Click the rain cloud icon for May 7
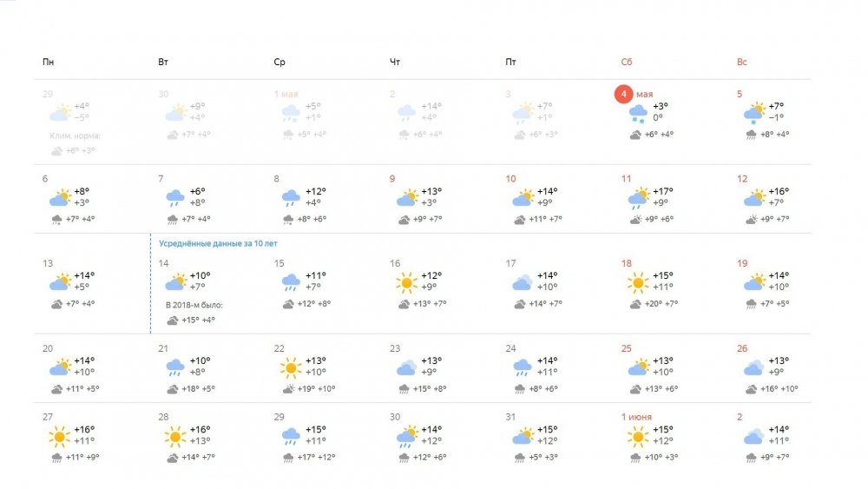 pos(175,198)
